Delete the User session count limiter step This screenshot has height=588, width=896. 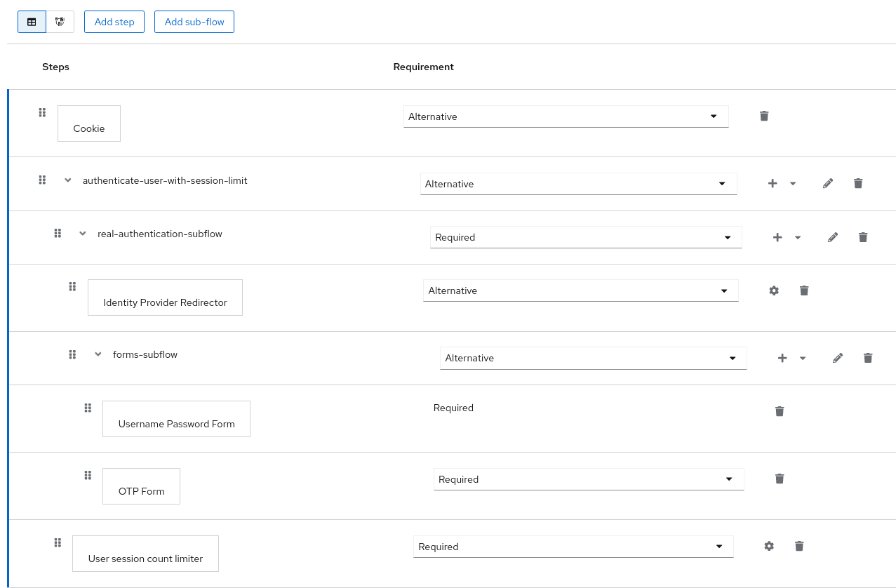(x=799, y=546)
